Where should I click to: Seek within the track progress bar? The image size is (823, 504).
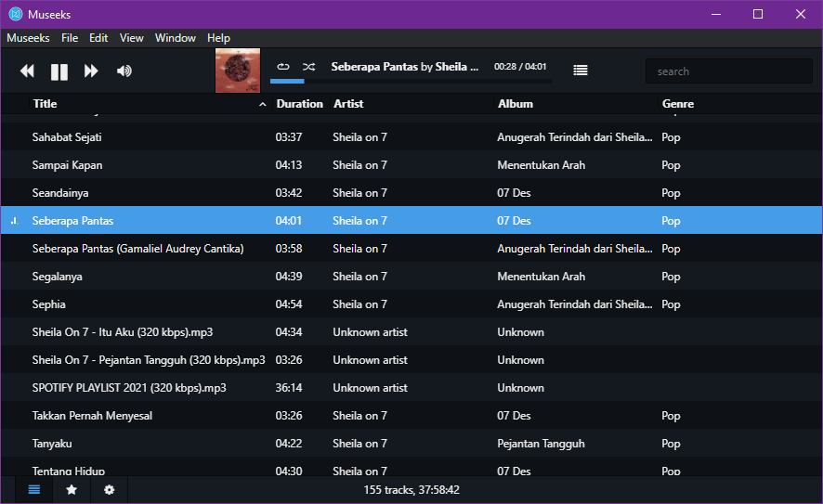click(x=411, y=82)
